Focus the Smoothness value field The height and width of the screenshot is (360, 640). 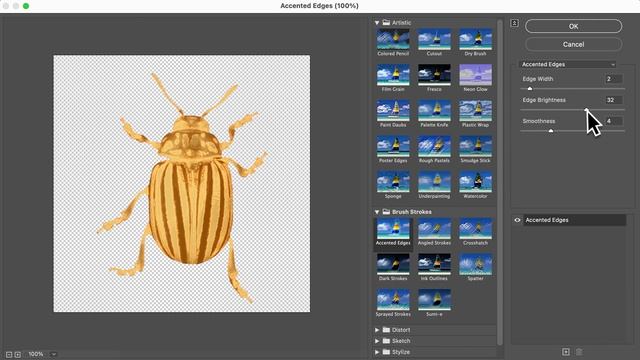click(x=613, y=121)
